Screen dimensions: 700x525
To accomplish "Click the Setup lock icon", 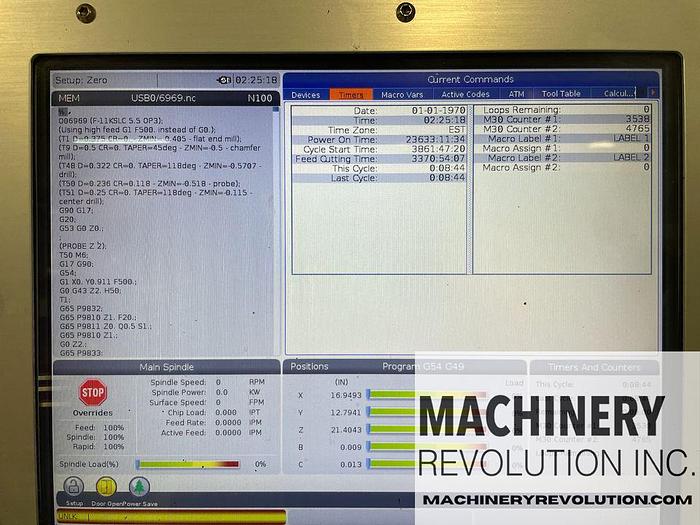I will point(74,487).
